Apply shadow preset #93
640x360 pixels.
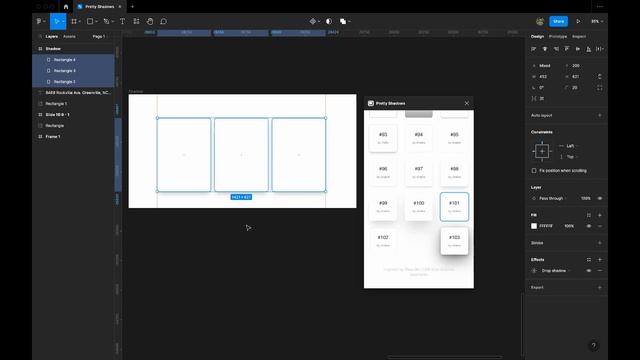[x=383, y=138]
